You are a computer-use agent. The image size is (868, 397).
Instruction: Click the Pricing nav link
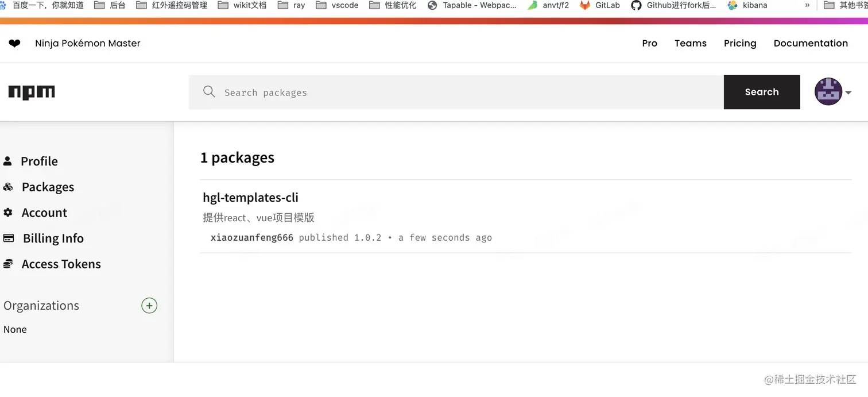740,43
